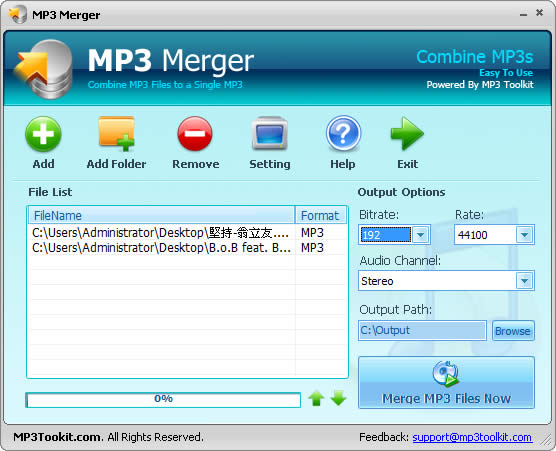The height and width of the screenshot is (451, 556).
Task: Click the green Add file icon
Action: click(43, 135)
